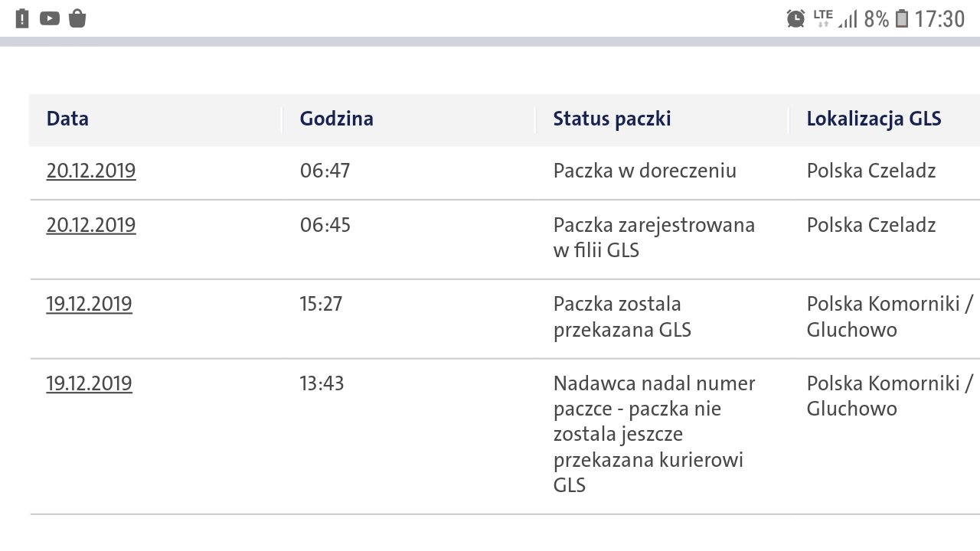Select the "Lokalizacja GLS" column header
Image resolution: width=980 pixels, height=551 pixels.
pyautogui.click(x=874, y=119)
